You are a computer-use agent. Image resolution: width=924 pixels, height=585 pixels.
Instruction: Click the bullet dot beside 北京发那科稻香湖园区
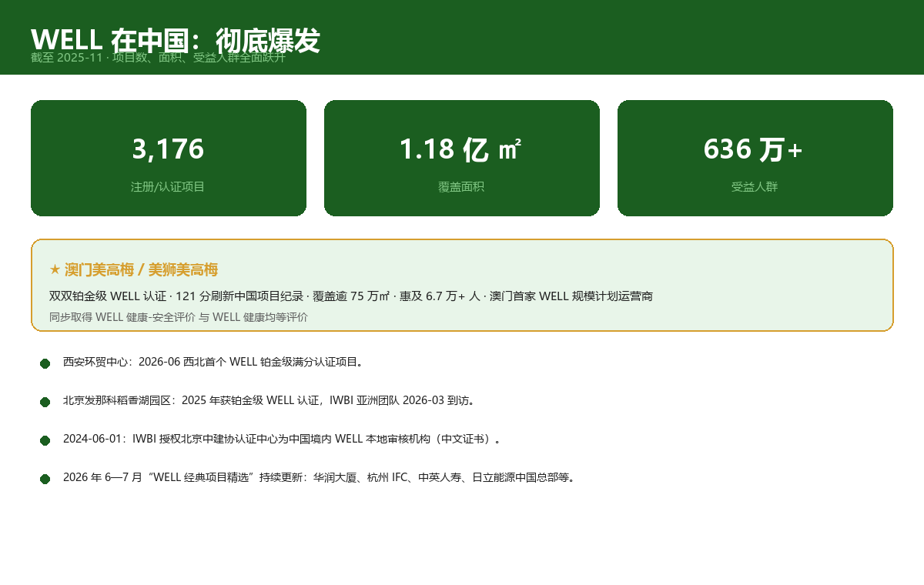click(x=45, y=402)
